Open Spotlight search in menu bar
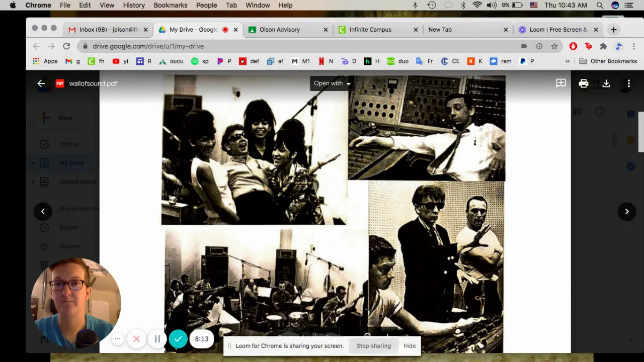644x362 pixels. [x=600, y=5]
